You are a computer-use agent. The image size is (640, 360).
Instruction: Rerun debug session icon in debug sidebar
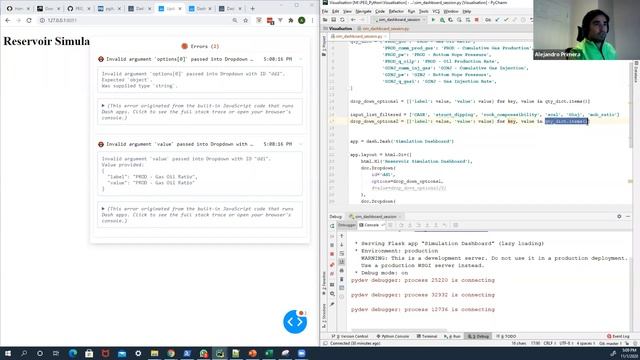(332, 226)
